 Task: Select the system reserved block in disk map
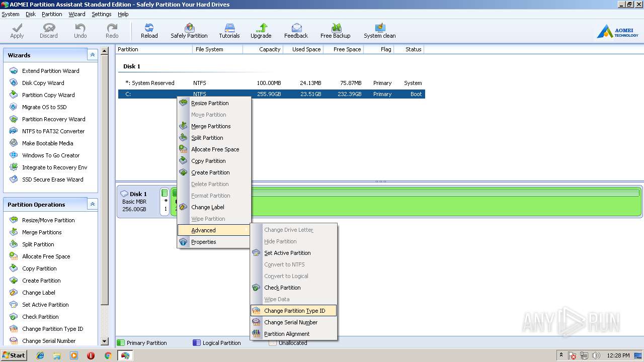(x=165, y=202)
